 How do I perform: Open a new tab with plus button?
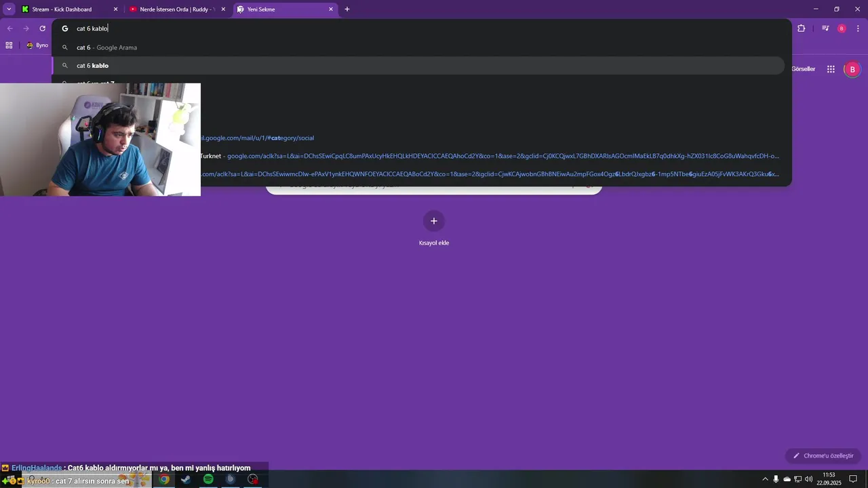click(347, 9)
